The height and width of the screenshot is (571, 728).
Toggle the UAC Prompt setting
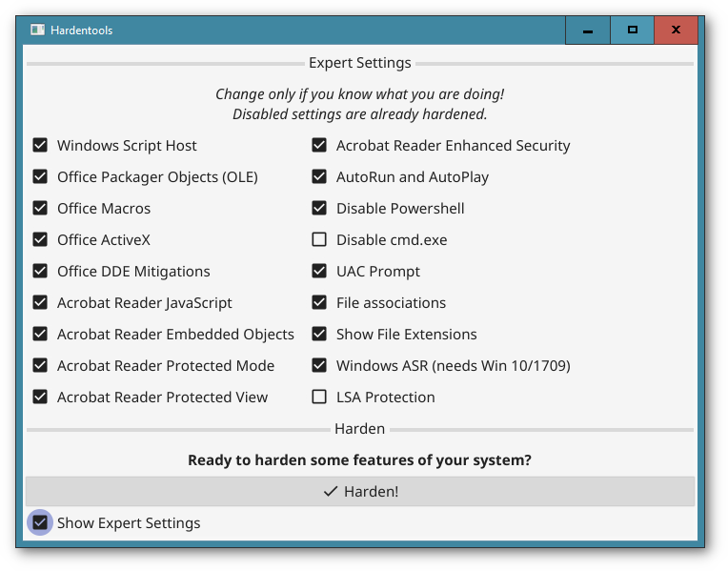coord(319,272)
